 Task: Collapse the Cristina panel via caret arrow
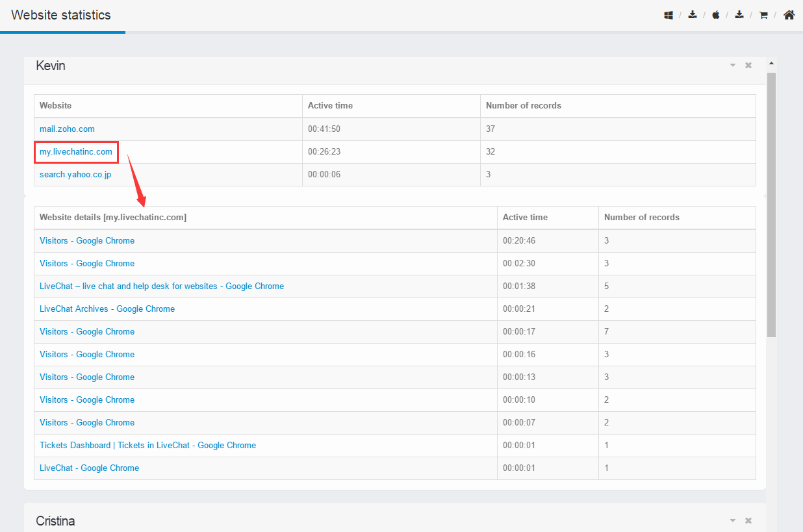[x=733, y=521]
